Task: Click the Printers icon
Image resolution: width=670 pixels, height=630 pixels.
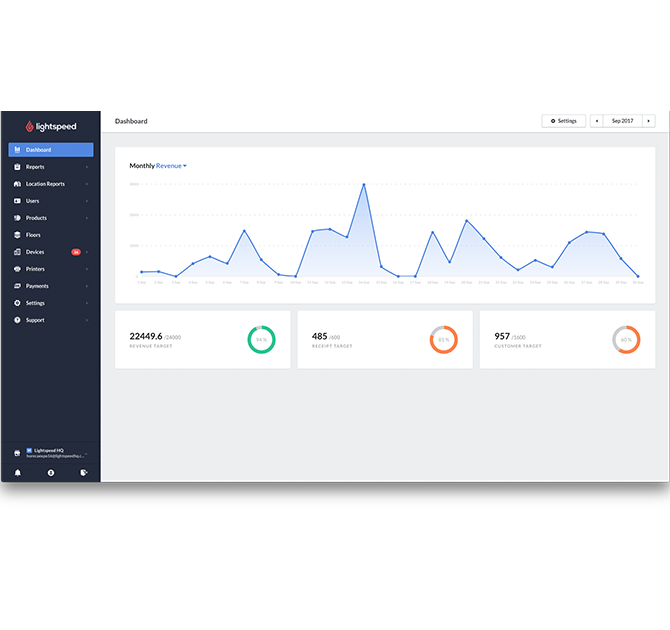Action: 17,269
